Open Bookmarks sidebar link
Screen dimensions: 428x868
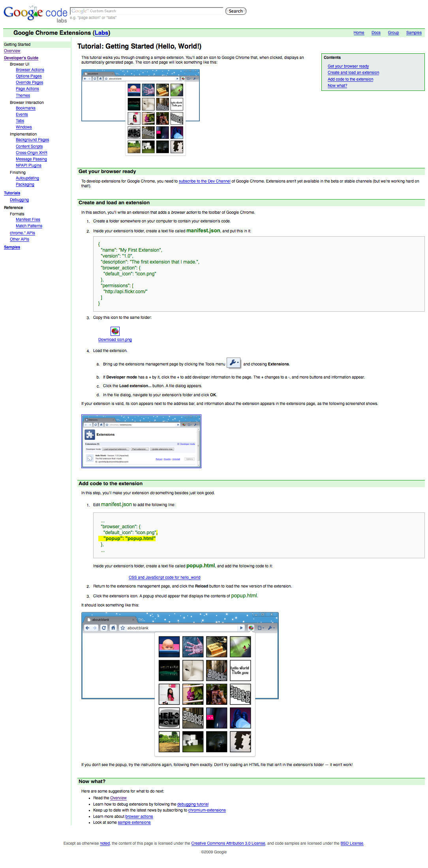click(26, 108)
